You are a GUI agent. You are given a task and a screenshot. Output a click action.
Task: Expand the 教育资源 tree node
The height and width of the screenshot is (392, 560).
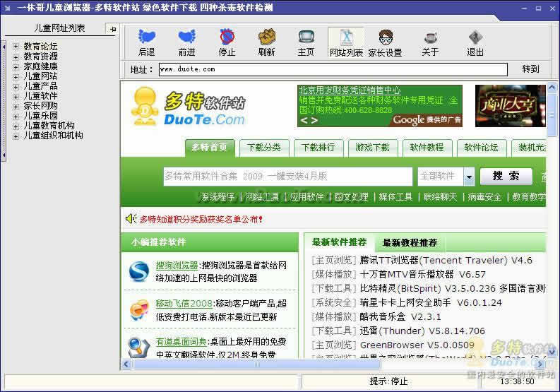16,57
